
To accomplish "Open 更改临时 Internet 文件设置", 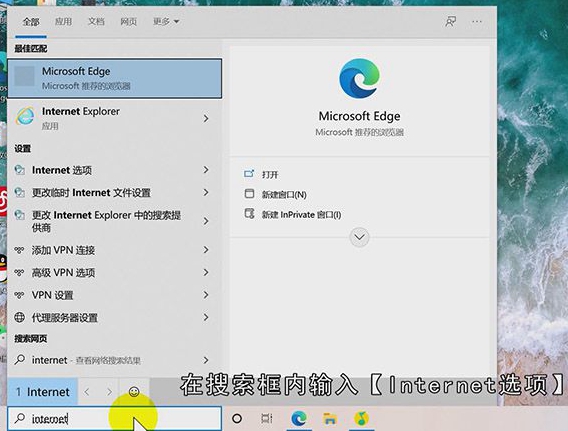I will click(114, 192).
